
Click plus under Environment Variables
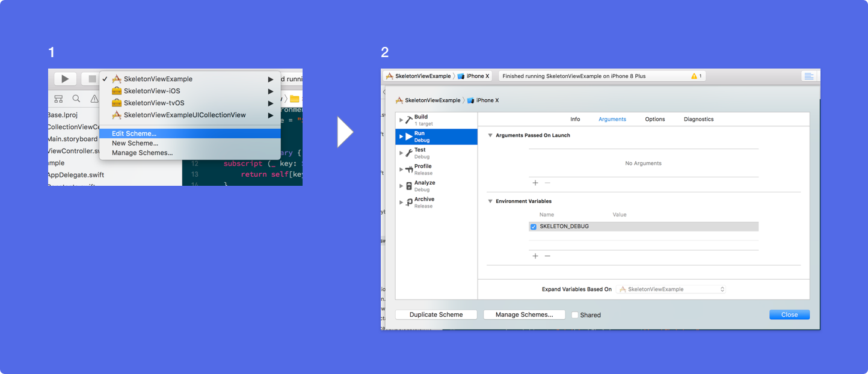click(535, 256)
